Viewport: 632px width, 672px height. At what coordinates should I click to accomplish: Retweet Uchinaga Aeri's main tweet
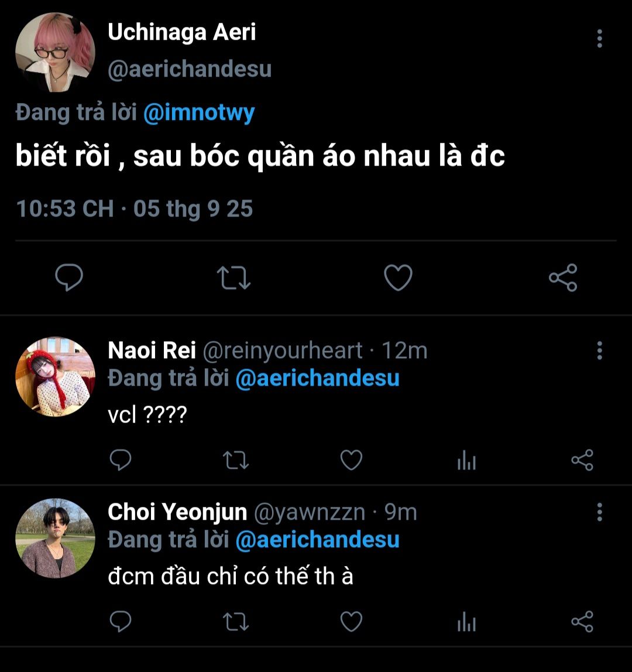tap(233, 277)
